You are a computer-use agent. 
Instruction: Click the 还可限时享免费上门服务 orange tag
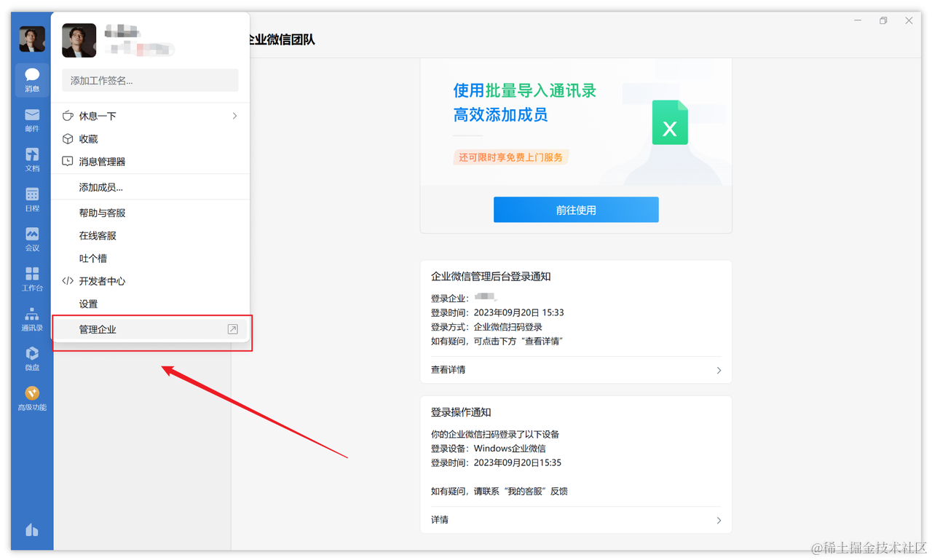[510, 157]
